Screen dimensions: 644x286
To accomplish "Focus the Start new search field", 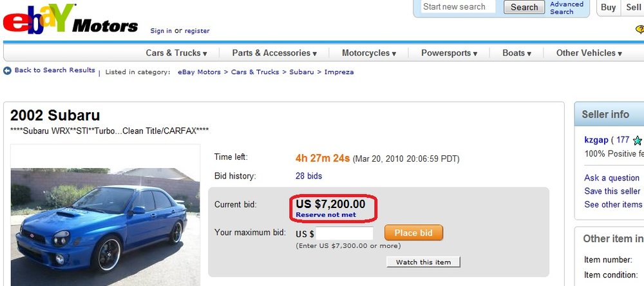I will coord(458,7).
